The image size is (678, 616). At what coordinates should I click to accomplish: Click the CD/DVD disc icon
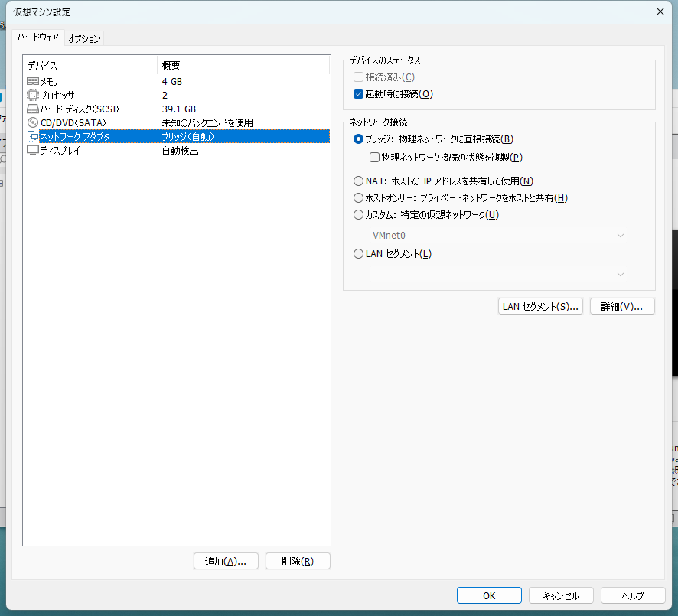[x=33, y=122]
